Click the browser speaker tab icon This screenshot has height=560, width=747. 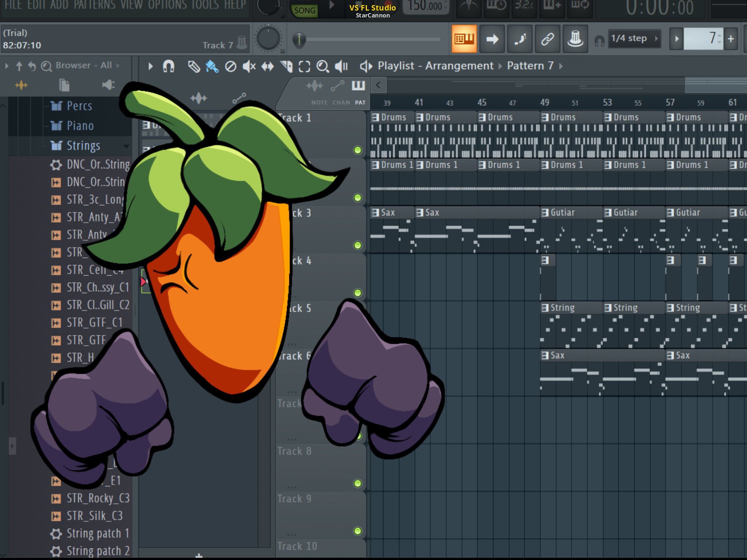coord(108,85)
